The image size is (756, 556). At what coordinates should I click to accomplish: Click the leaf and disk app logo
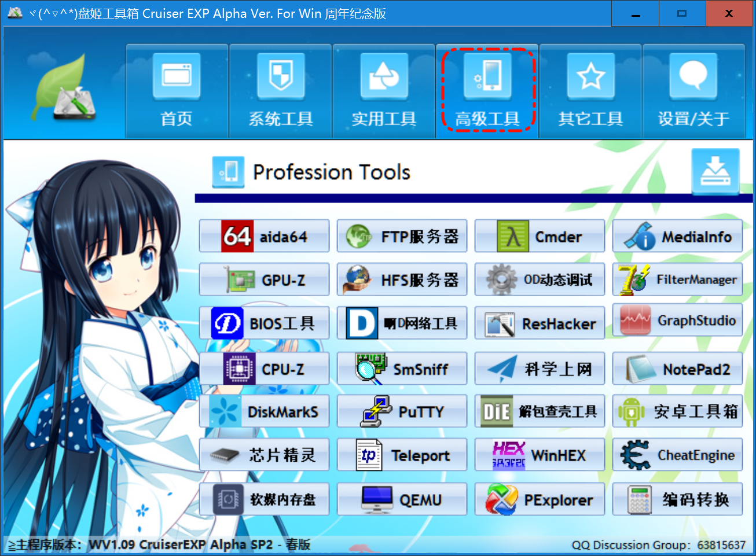point(64,88)
